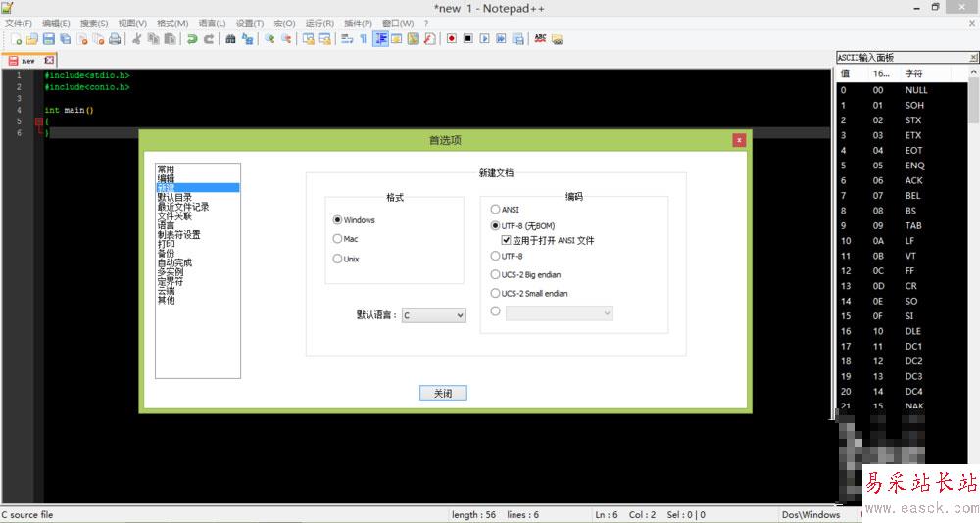Select the ANSI encoding radio button
Image resolution: width=980 pixels, height=523 pixels.
[x=495, y=210]
